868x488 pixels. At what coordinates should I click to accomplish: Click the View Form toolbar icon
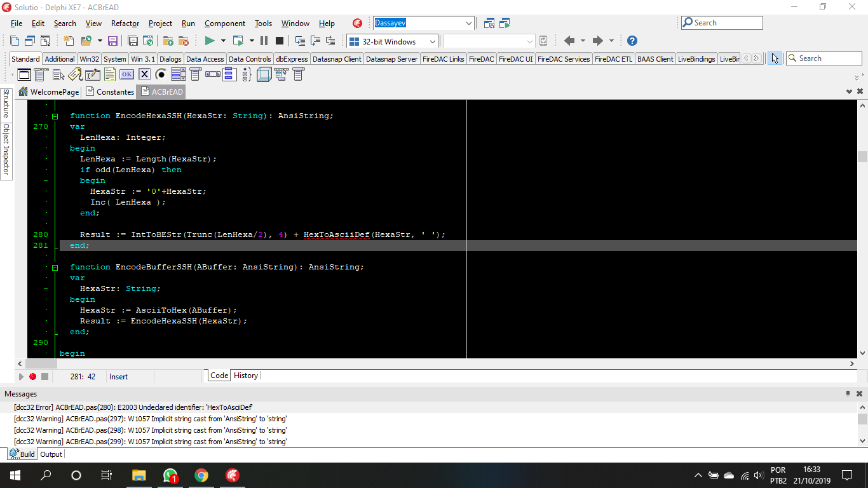[30, 41]
